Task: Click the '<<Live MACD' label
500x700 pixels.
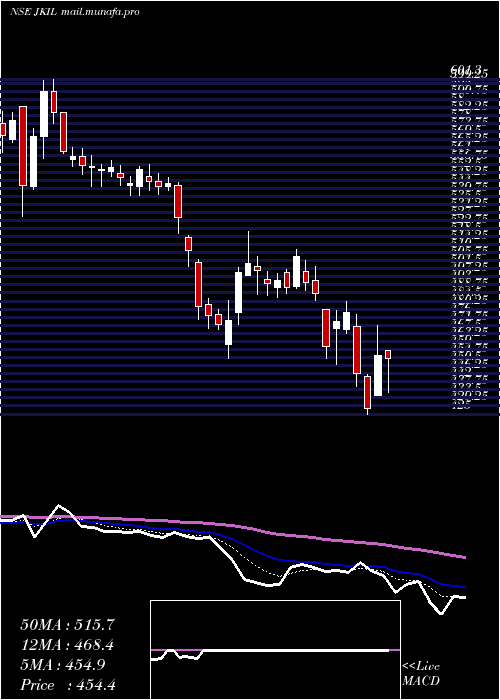Action: pos(421,674)
